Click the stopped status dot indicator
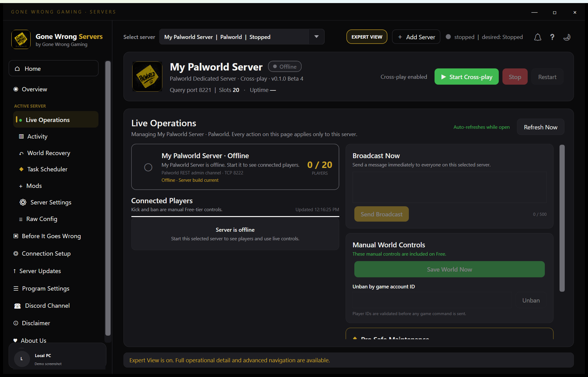Viewport: 588px width, 377px height. pyautogui.click(x=448, y=37)
